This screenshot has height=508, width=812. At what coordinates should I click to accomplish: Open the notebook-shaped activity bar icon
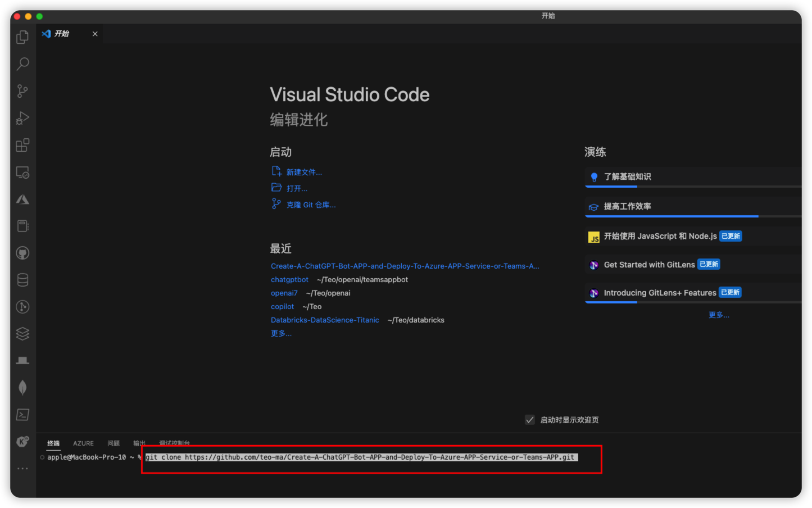point(22,226)
